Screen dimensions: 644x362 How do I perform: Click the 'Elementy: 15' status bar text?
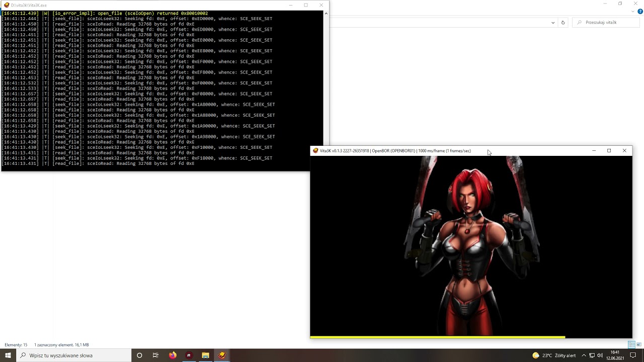(x=16, y=345)
